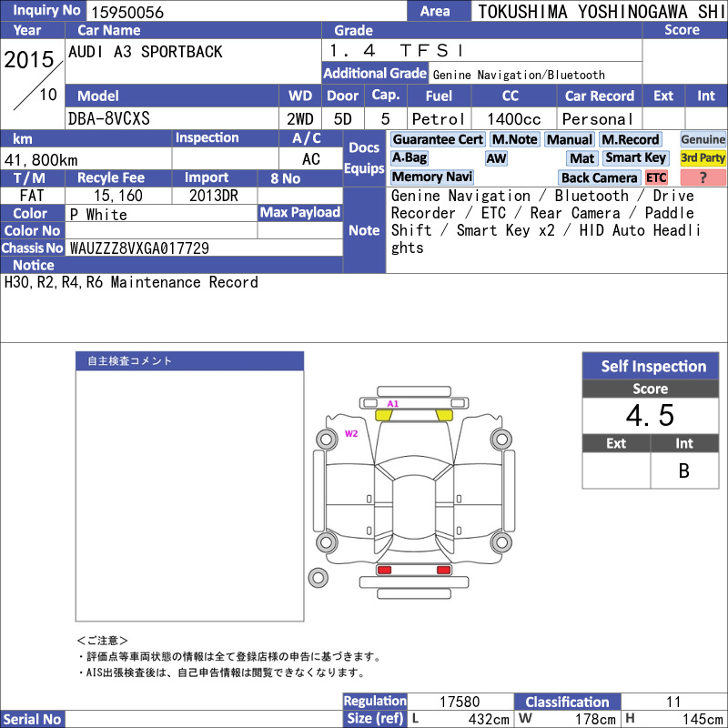Click the Genuine navigation tag
Screen dimensions: 728x728
[703, 139]
